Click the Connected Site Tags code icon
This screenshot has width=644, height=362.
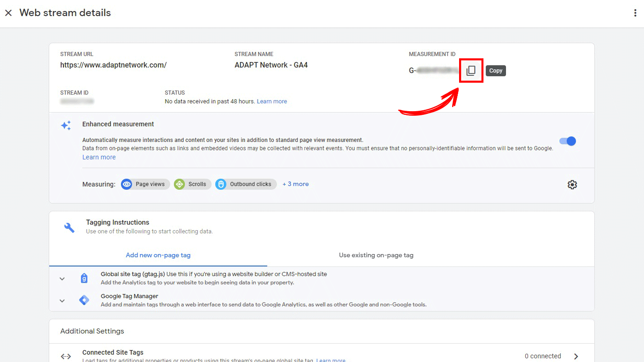click(x=66, y=356)
